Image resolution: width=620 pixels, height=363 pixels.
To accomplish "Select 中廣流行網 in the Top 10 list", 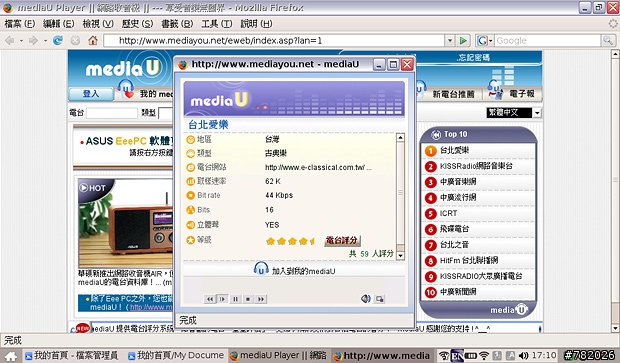I will coord(458,197).
